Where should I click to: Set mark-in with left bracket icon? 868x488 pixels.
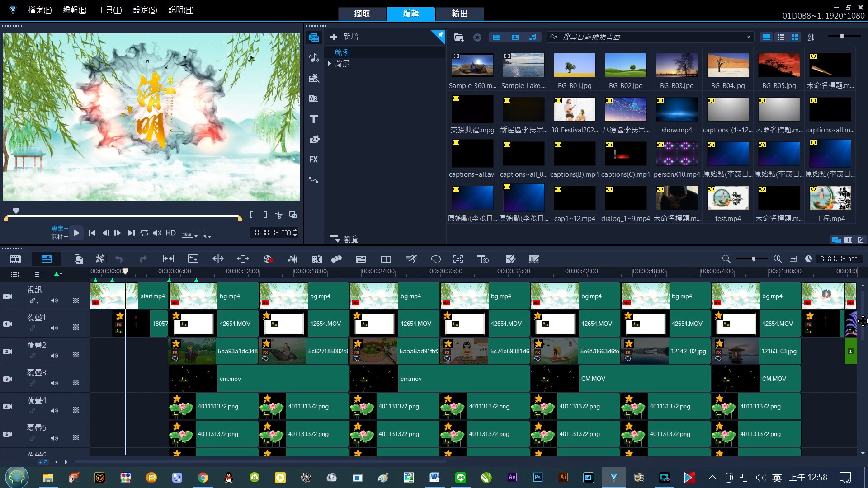pos(251,215)
